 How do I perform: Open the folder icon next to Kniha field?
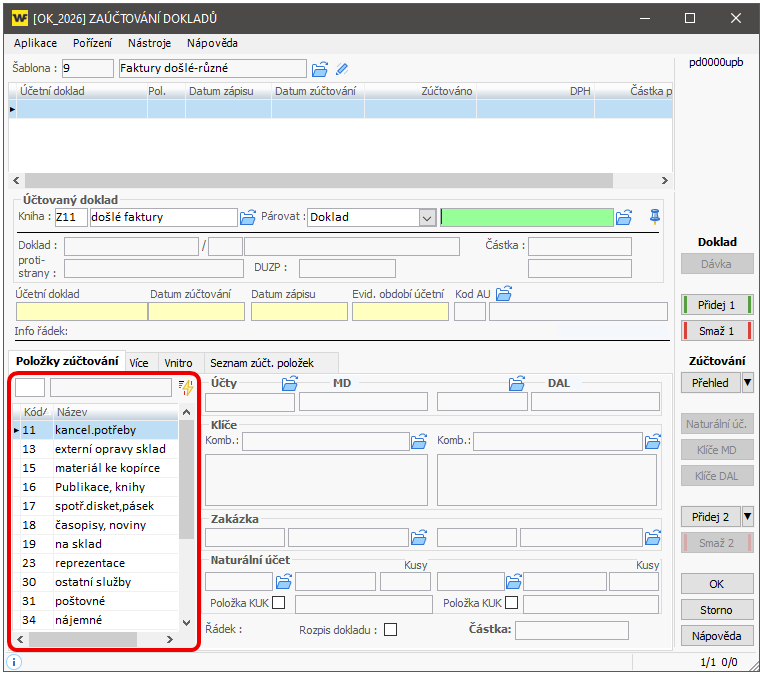pyautogui.click(x=248, y=217)
